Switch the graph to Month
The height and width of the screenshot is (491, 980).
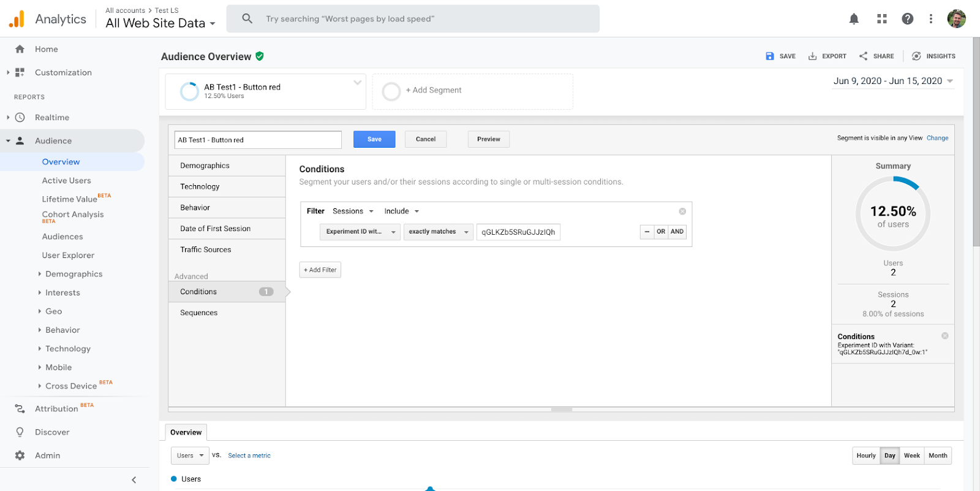tap(938, 455)
